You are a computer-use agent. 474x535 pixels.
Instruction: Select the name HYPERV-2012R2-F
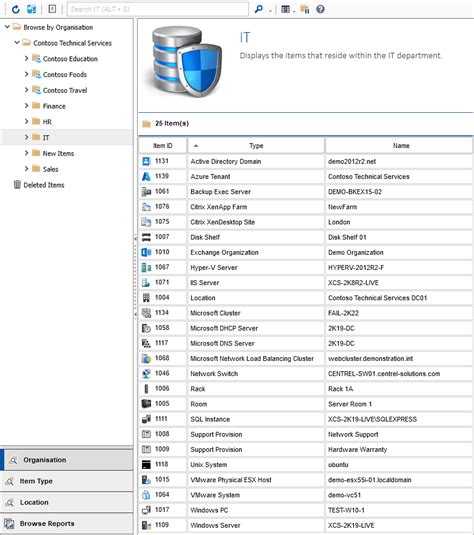[x=356, y=268]
